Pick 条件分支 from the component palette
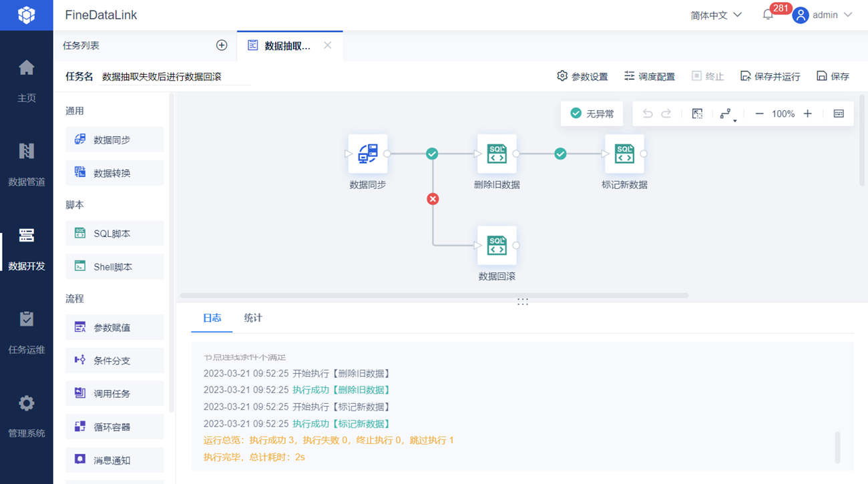 pyautogui.click(x=115, y=360)
